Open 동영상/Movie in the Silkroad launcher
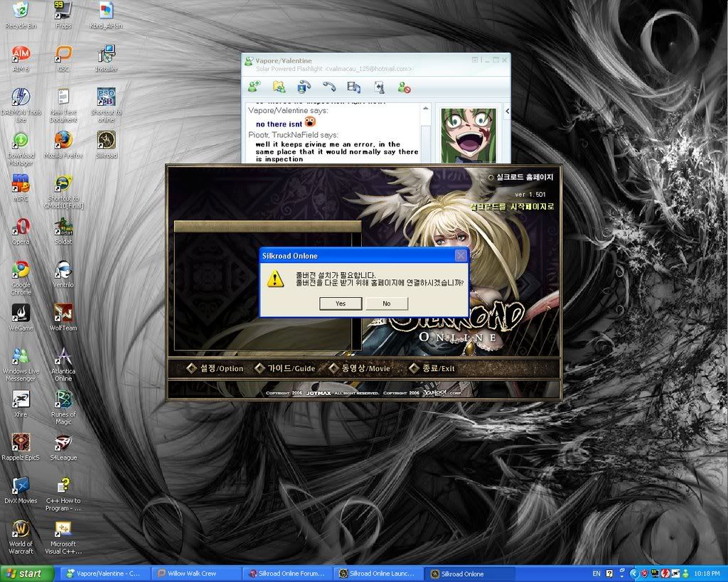 pos(360,369)
